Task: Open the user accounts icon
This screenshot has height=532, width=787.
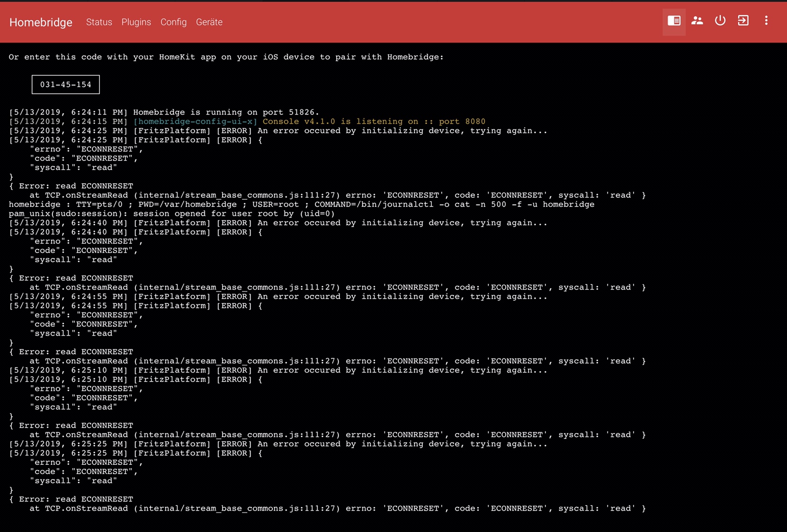Action: pyautogui.click(x=697, y=21)
